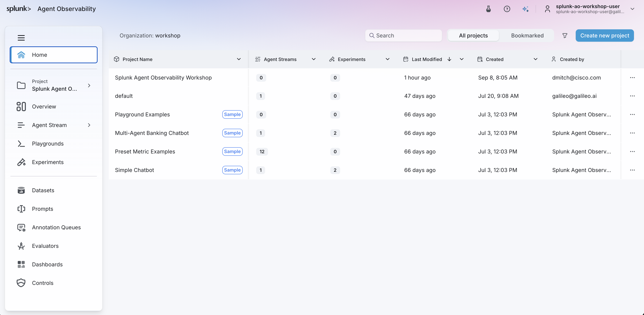Open Dashboards from sidebar
644x315 pixels.
tap(53, 264)
